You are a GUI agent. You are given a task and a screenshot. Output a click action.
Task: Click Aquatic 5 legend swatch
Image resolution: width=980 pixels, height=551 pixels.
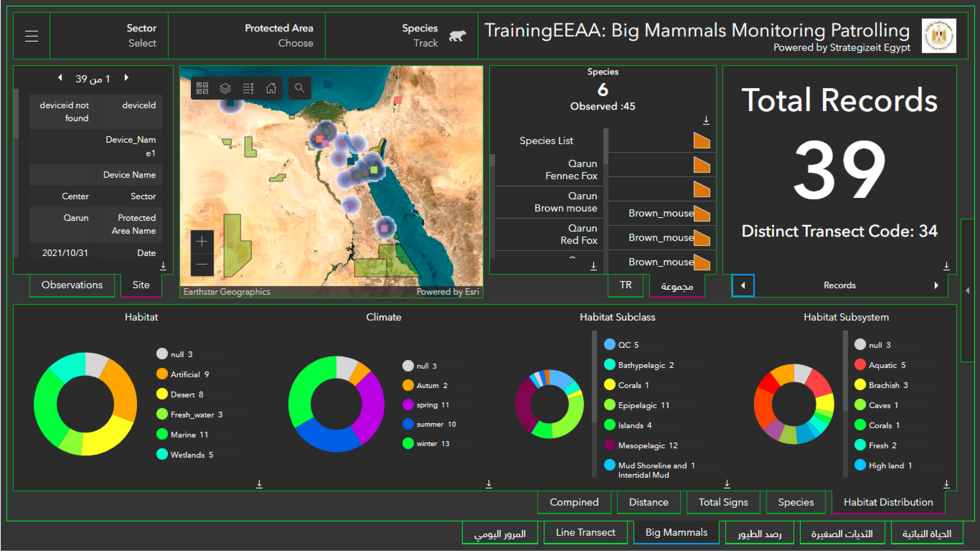[x=860, y=365]
